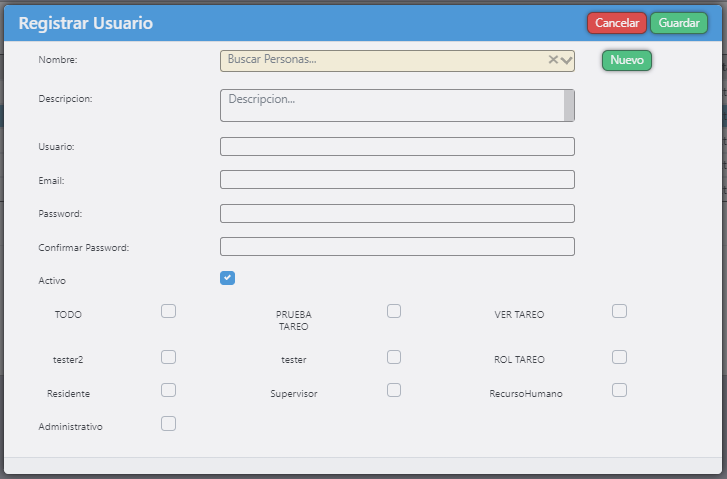Enable the TODO role checkbox
This screenshot has height=479, width=727.
(168, 311)
